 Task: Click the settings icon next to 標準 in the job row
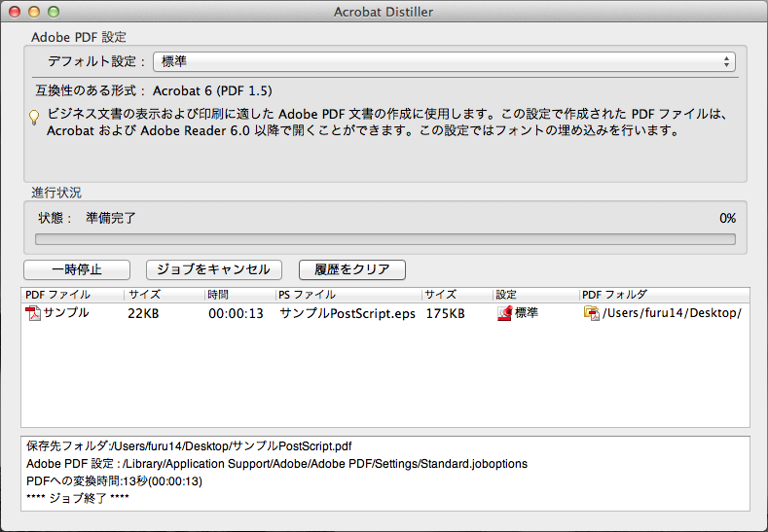(x=504, y=313)
